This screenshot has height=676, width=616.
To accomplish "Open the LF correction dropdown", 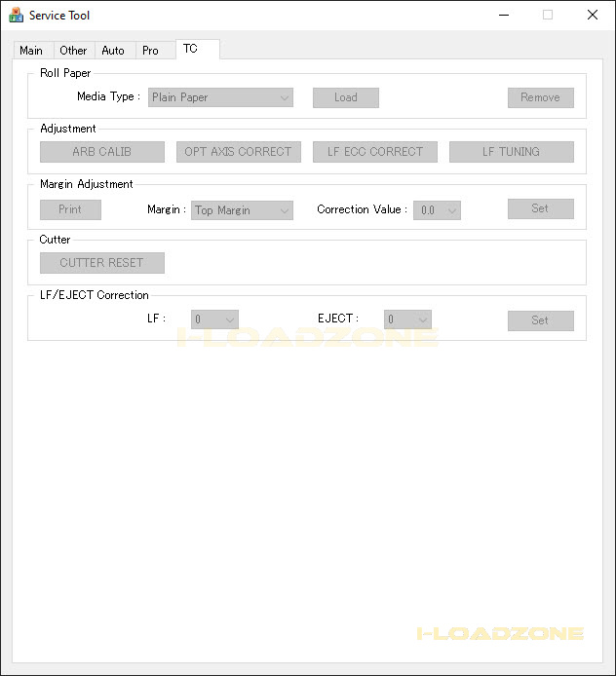I will [214, 319].
